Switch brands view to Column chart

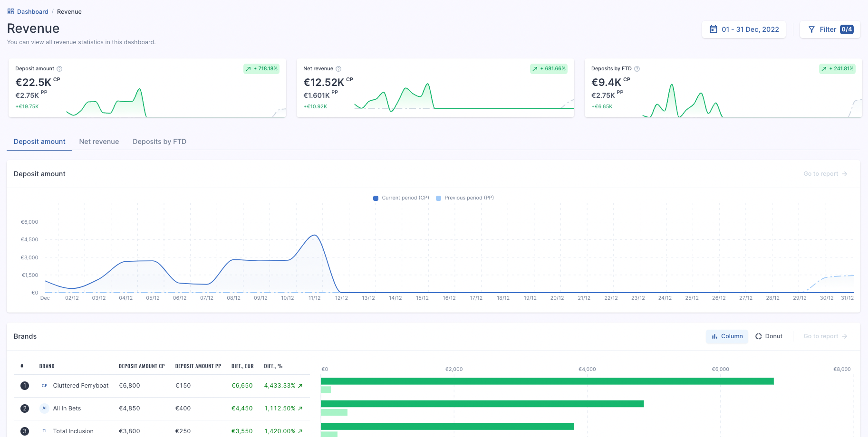727,336
